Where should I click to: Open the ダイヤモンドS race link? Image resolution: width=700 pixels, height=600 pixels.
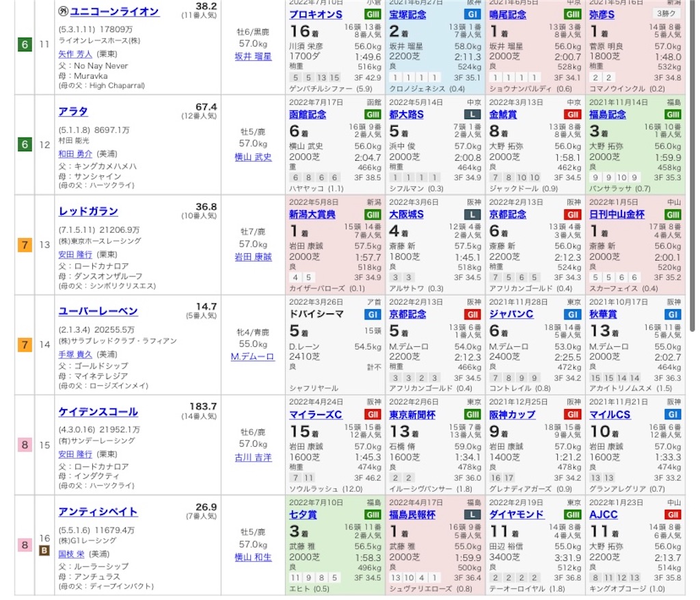pos(517,514)
